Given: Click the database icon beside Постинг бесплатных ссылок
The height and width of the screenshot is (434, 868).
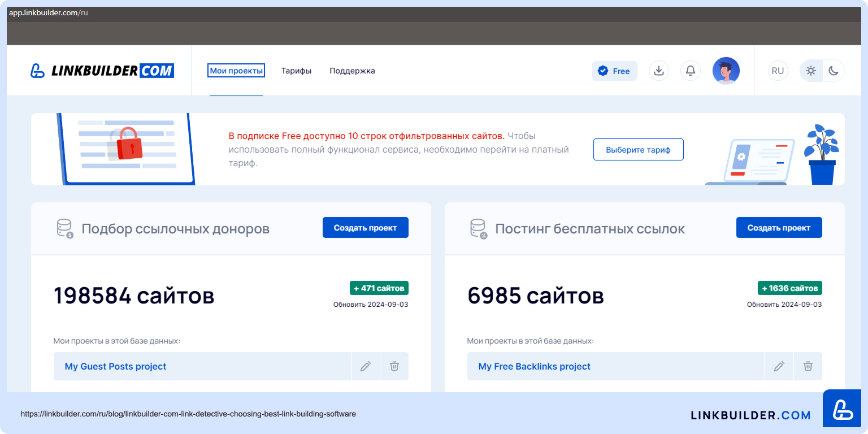Looking at the screenshot, I should click(479, 228).
